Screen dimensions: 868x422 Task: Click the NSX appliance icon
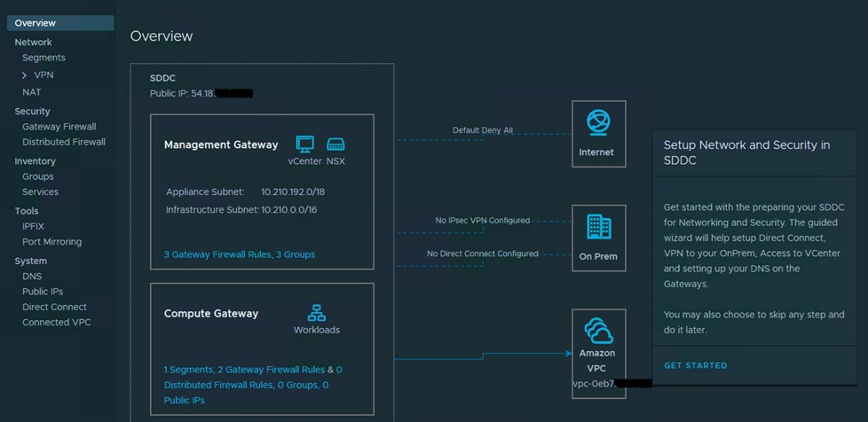point(335,145)
